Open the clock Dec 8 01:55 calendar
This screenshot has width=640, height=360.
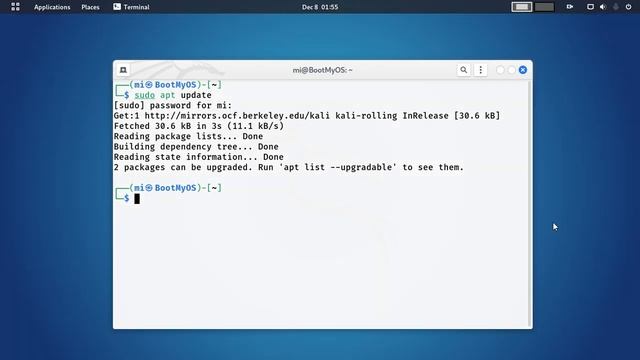pos(320,7)
